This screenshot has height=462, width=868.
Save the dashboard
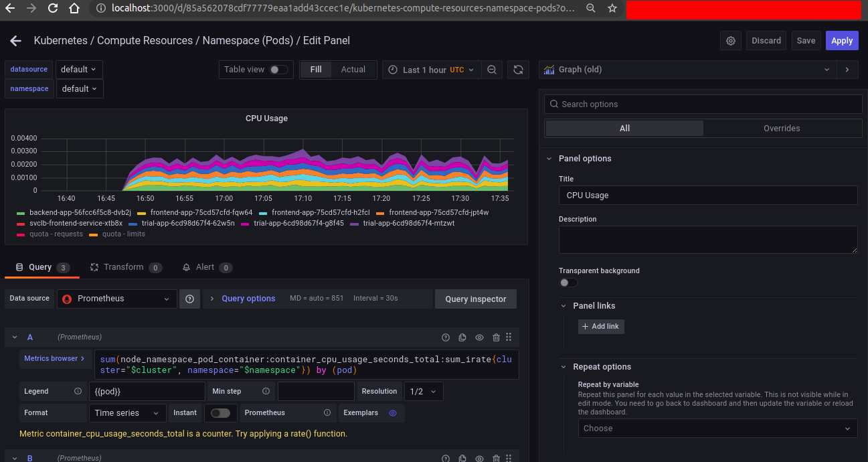point(806,41)
